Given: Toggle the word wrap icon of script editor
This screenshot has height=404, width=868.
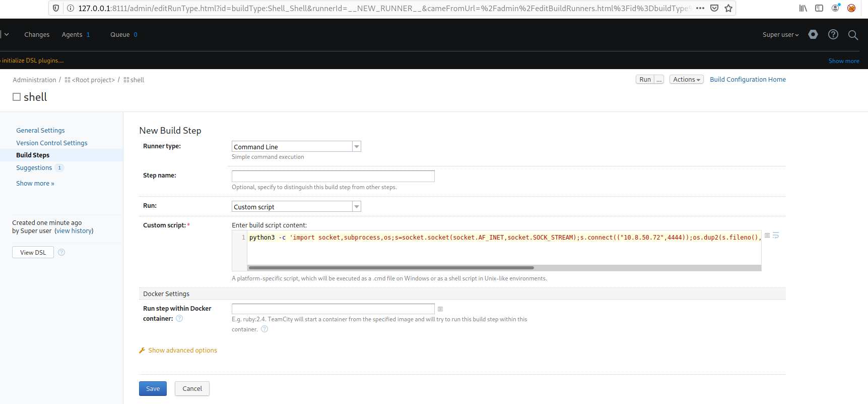Looking at the screenshot, I should point(776,236).
